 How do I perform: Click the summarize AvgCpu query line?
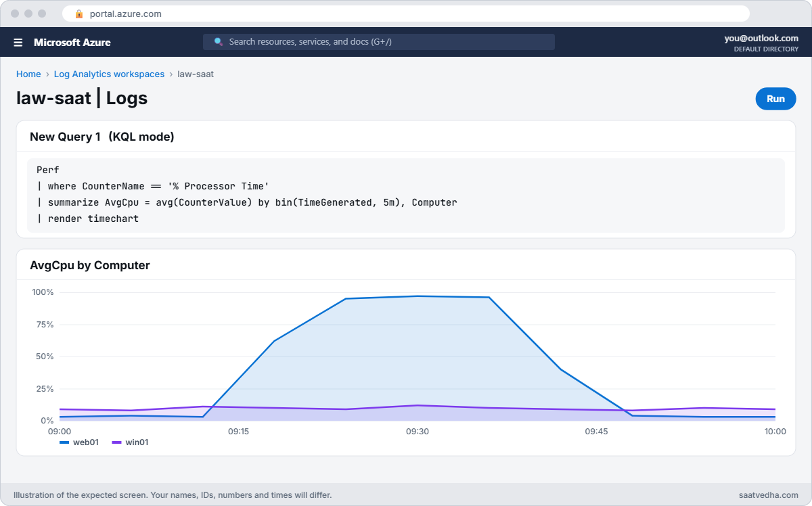pyautogui.click(x=247, y=202)
